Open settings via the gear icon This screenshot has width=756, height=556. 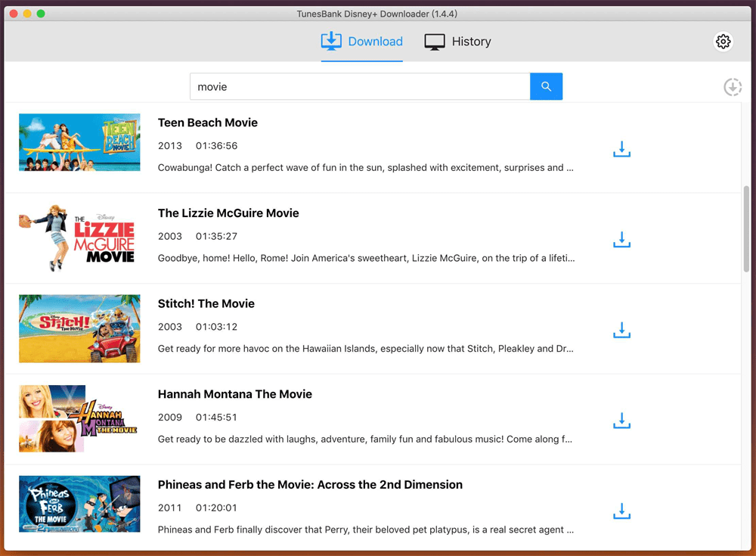[723, 42]
